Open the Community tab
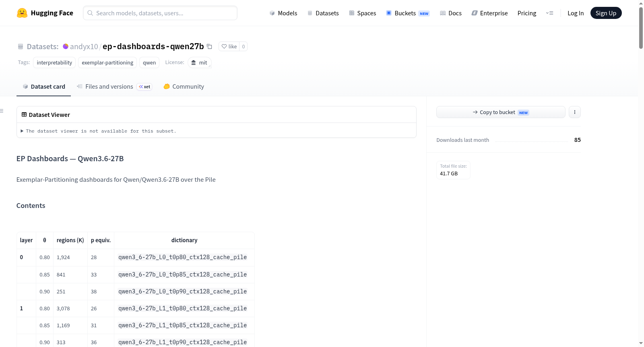 pyautogui.click(x=184, y=87)
